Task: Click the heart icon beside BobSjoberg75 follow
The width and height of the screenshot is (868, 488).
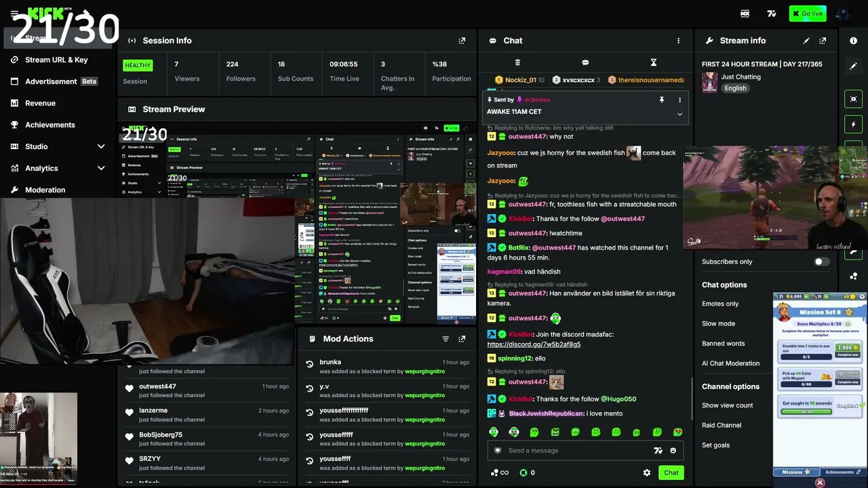Action: tap(129, 436)
